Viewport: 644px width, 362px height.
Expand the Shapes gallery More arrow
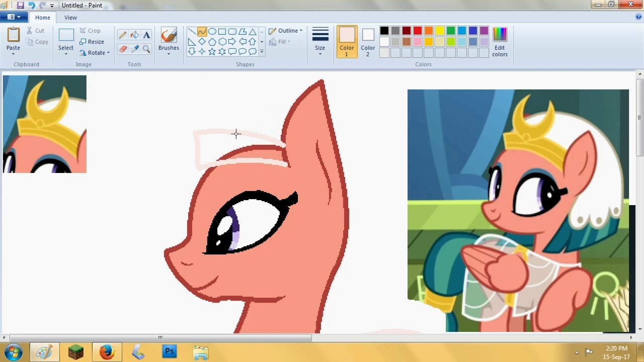pos(262,51)
